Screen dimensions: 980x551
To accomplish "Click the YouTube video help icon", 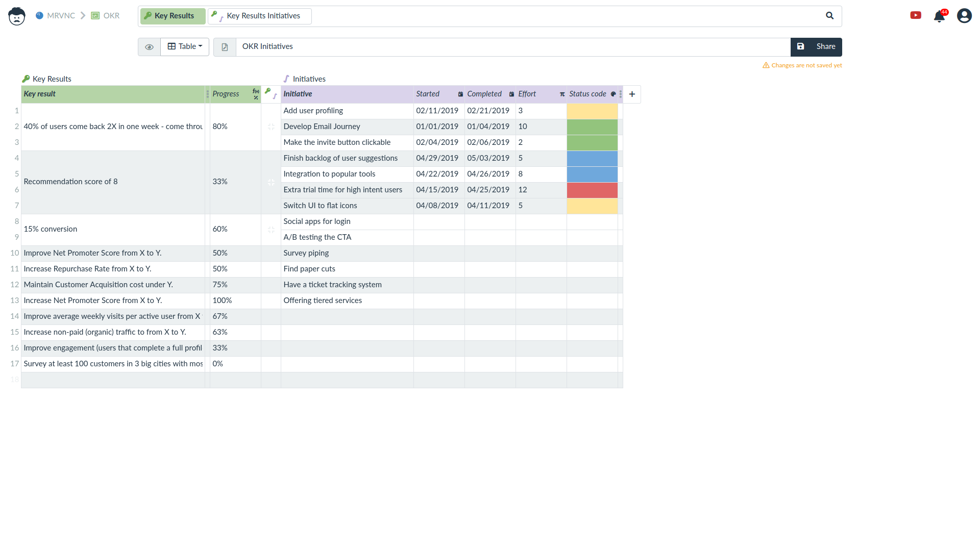I will click(x=916, y=15).
